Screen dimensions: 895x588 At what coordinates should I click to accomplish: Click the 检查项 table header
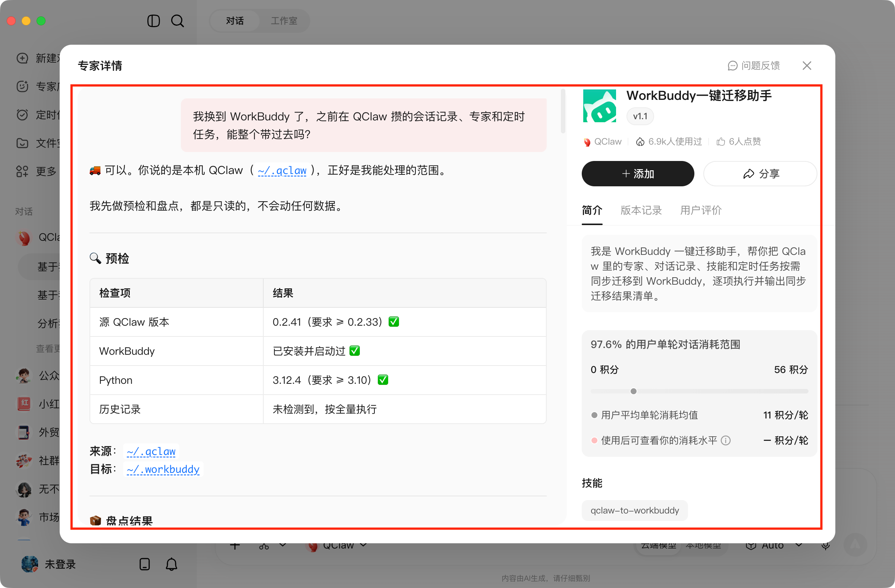176,293
